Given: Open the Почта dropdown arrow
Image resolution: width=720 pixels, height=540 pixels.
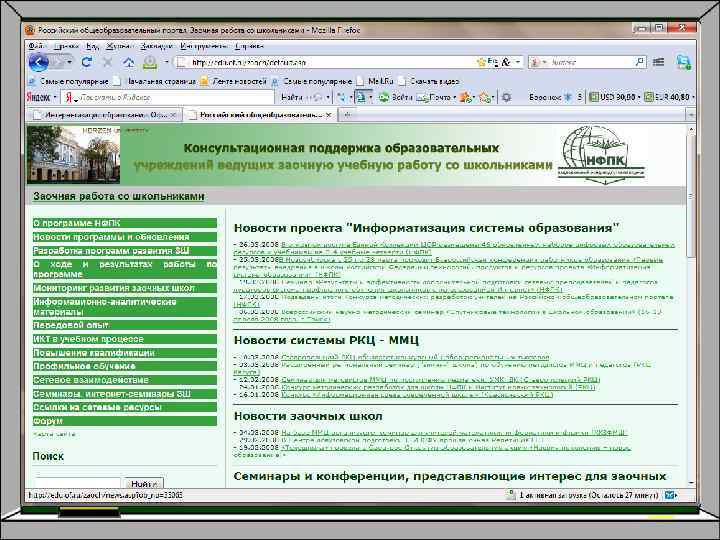Looking at the screenshot, I should (x=455, y=97).
